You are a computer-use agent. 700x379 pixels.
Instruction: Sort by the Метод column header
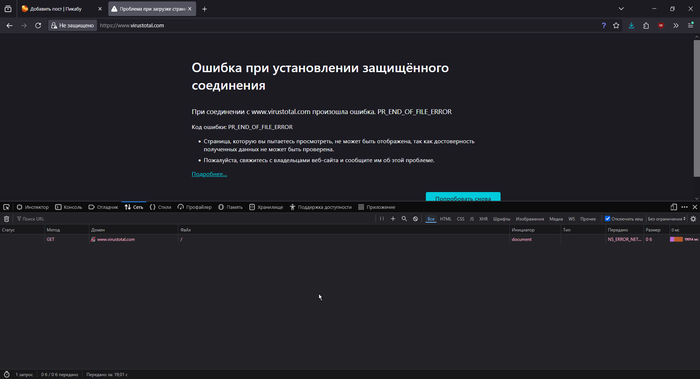coord(67,230)
